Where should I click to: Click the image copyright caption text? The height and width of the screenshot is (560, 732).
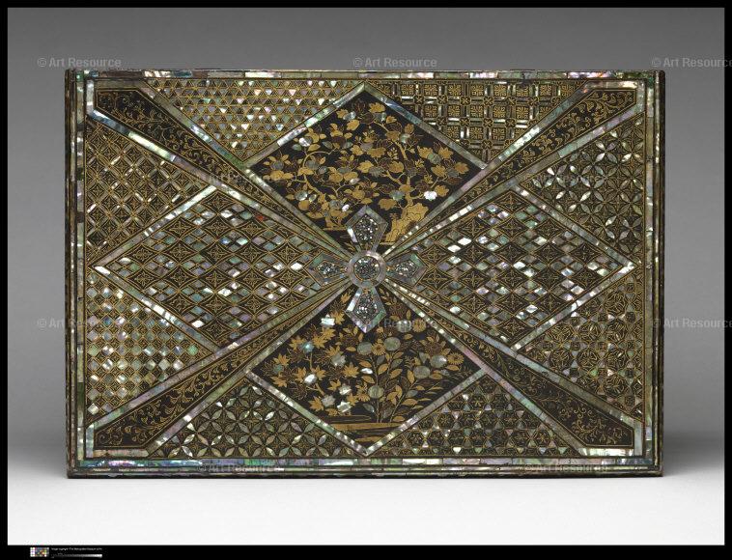click(76, 548)
